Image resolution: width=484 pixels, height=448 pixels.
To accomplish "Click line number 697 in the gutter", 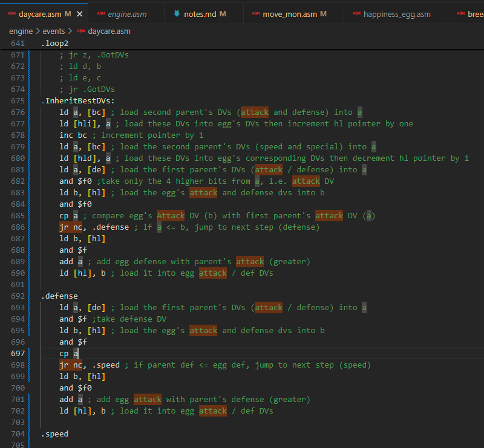I will tap(18, 354).
